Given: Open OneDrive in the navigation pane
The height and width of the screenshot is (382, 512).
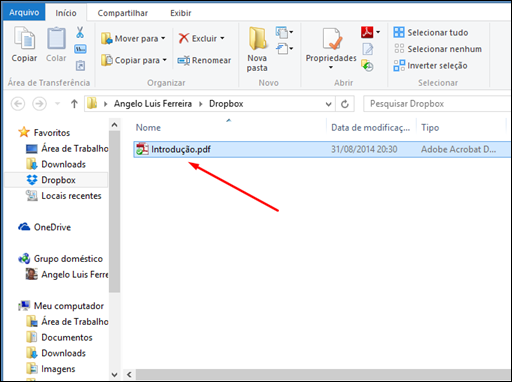Looking at the screenshot, I should pyautogui.click(x=45, y=227).
